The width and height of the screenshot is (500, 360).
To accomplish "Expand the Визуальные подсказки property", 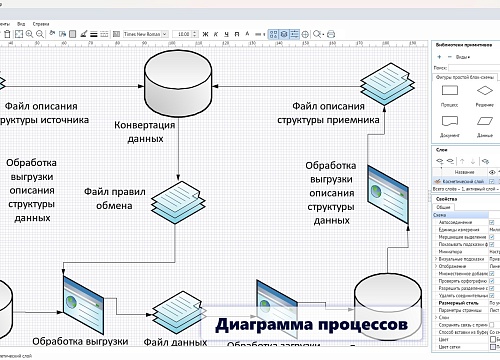I will pos(436,259).
